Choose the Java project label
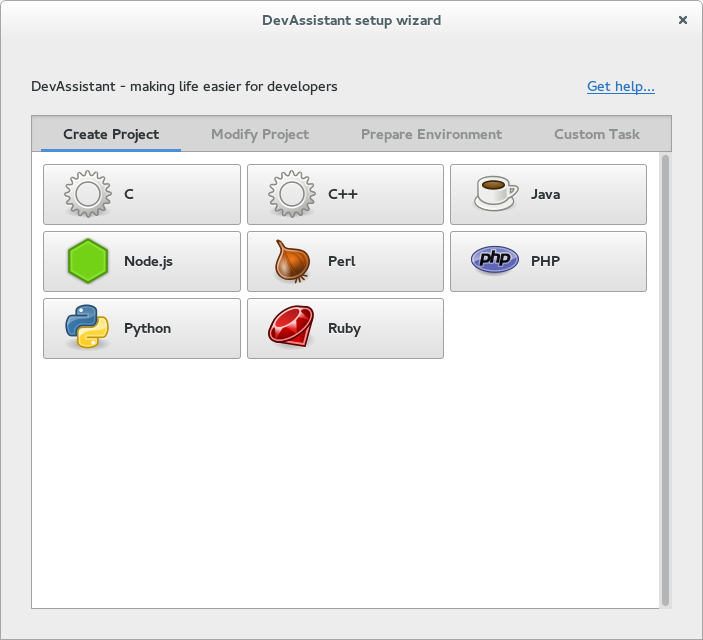The height and width of the screenshot is (640, 703). click(x=545, y=194)
